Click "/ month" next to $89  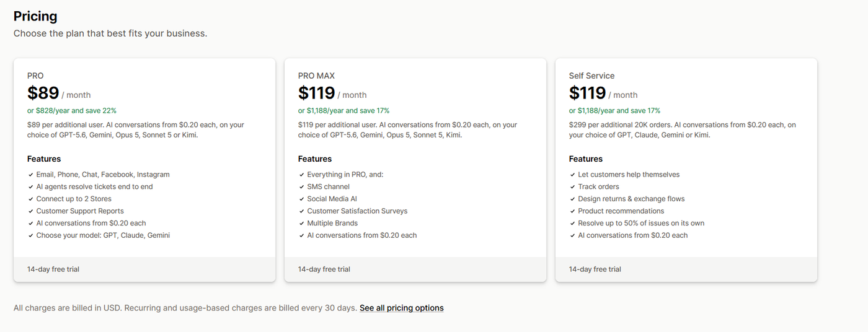click(x=76, y=95)
